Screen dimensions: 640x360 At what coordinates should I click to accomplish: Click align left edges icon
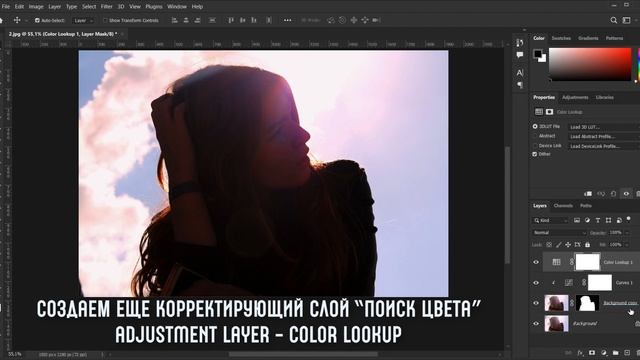175,20
